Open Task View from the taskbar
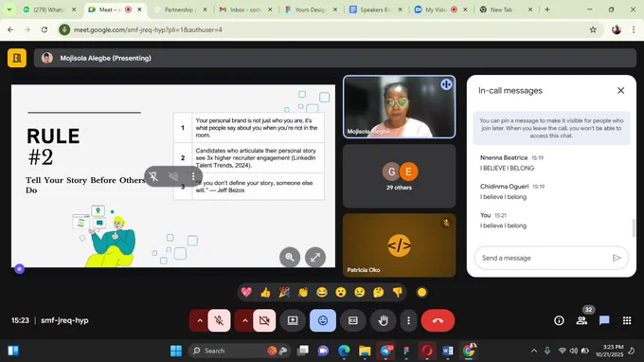 [x=303, y=351]
